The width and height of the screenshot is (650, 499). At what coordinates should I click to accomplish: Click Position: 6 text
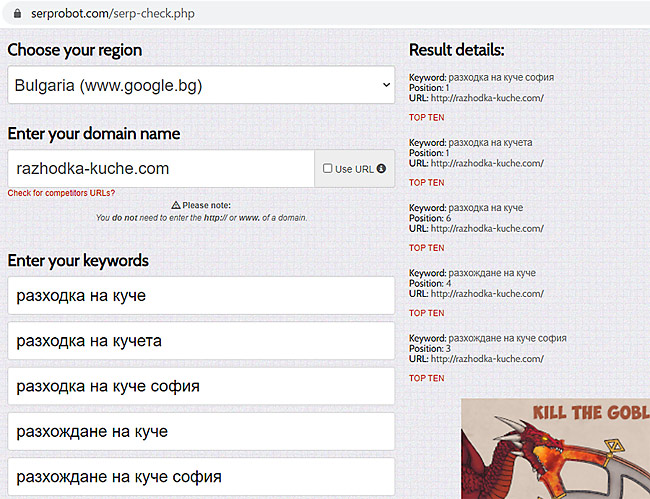[430, 218]
